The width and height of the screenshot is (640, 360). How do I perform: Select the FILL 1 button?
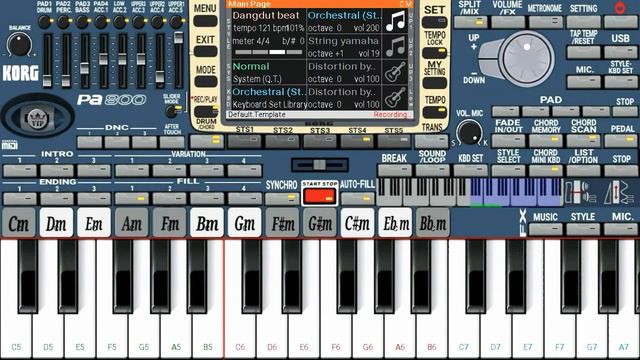click(132, 199)
